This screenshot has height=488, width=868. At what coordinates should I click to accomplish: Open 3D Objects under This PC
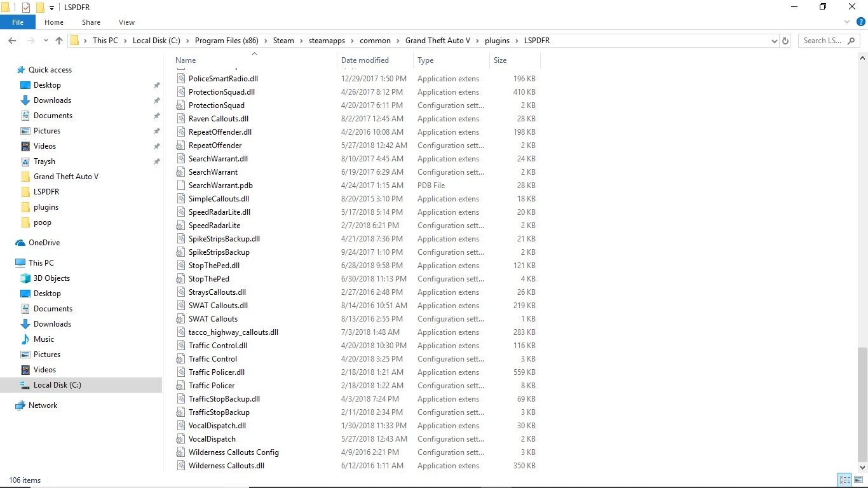tap(51, 278)
